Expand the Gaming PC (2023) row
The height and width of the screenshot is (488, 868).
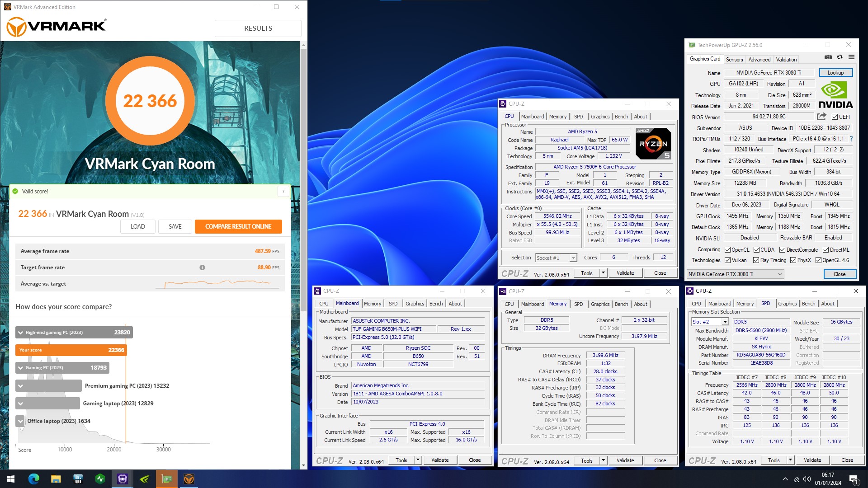[20, 368]
